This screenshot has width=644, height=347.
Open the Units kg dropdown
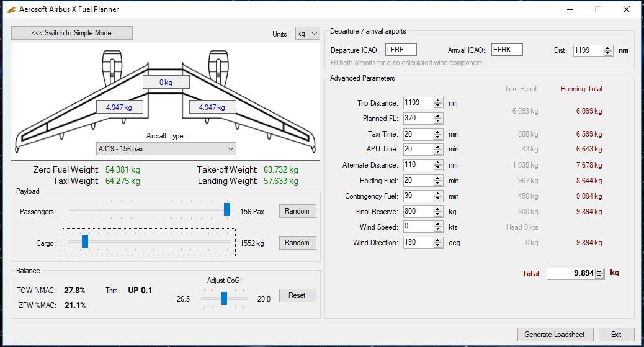coord(307,34)
